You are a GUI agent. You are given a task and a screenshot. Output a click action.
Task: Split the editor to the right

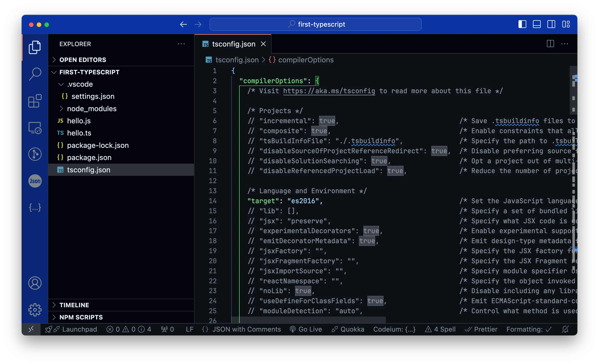click(550, 44)
